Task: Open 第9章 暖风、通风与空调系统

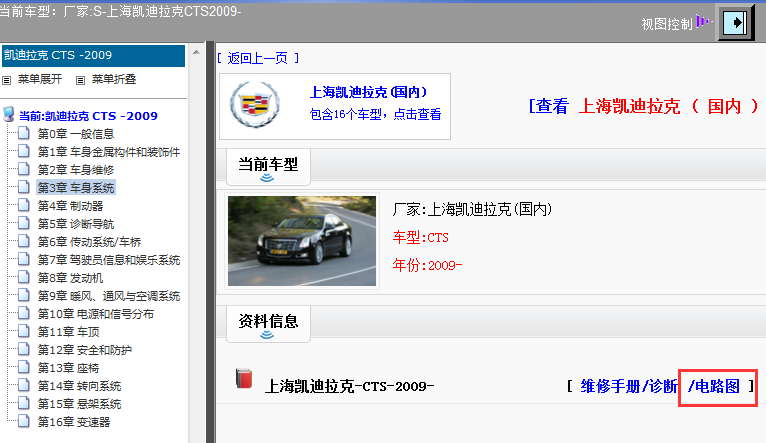Action: coord(109,296)
